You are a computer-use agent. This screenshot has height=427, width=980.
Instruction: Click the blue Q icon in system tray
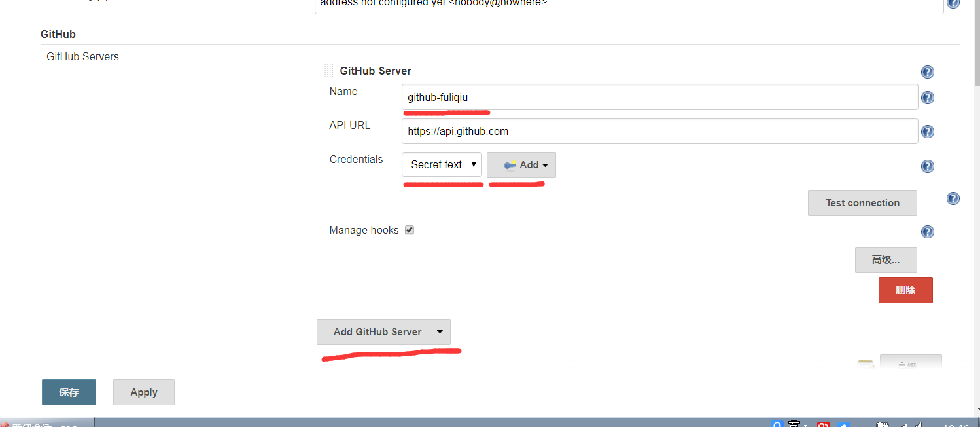777,423
